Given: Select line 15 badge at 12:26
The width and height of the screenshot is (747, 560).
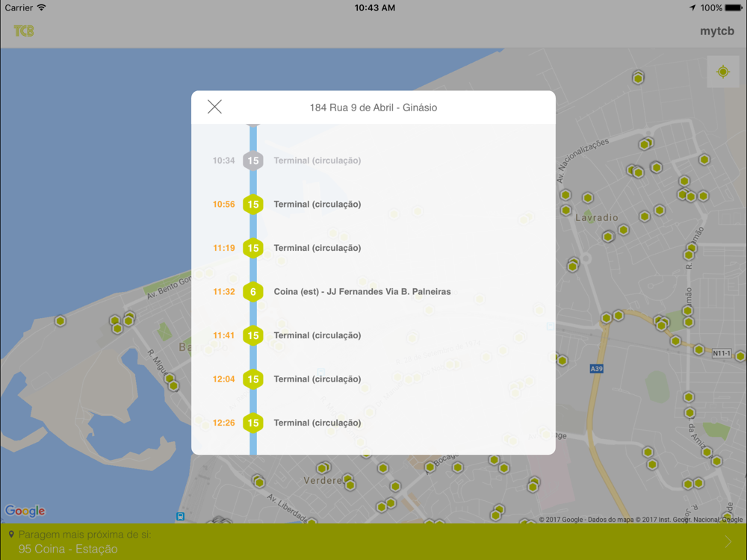Looking at the screenshot, I should [x=253, y=423].
